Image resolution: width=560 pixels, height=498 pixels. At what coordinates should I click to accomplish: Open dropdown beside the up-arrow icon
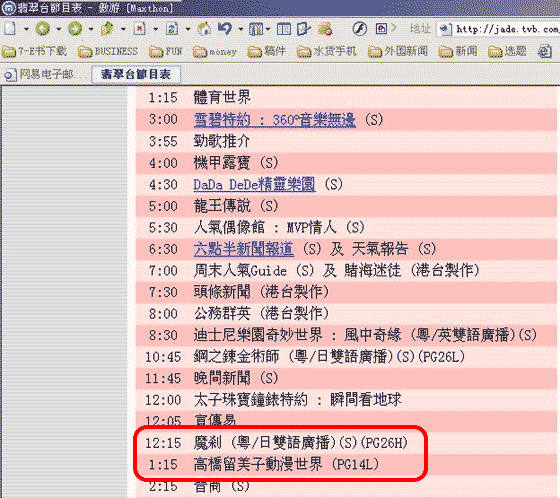(x=123, y=29)
